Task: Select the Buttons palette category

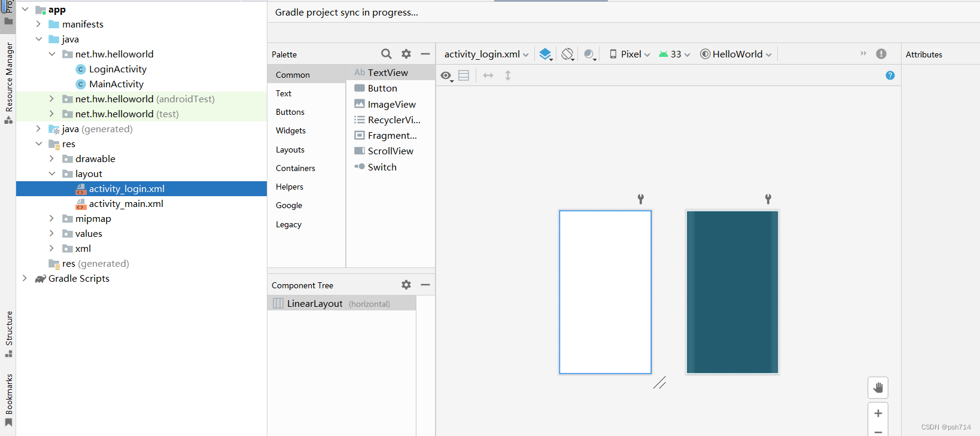Action: click(x=306, y=112)
